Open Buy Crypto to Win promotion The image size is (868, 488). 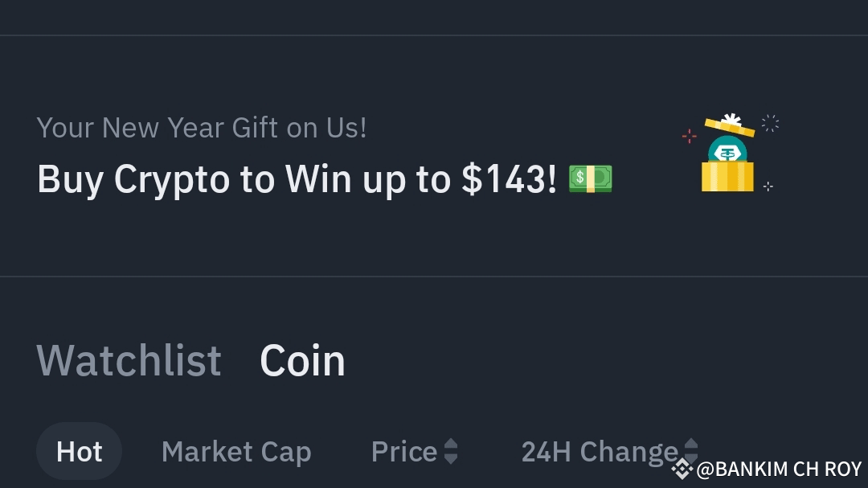coord(297,179)
